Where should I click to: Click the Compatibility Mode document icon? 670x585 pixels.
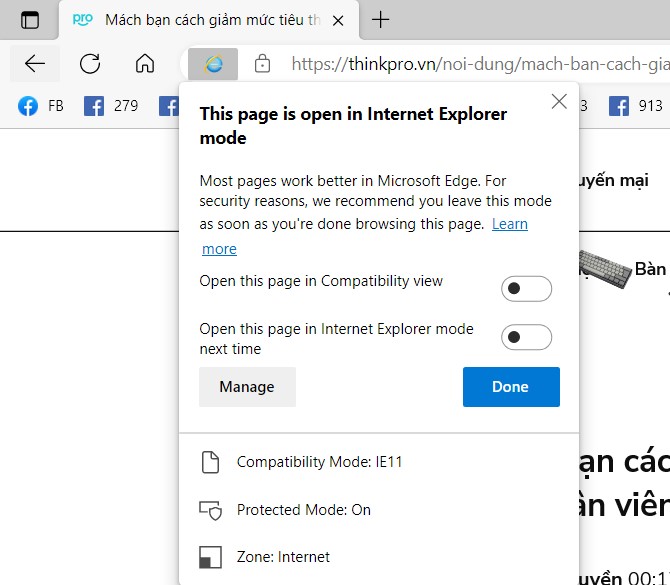[x=210, y=462]
